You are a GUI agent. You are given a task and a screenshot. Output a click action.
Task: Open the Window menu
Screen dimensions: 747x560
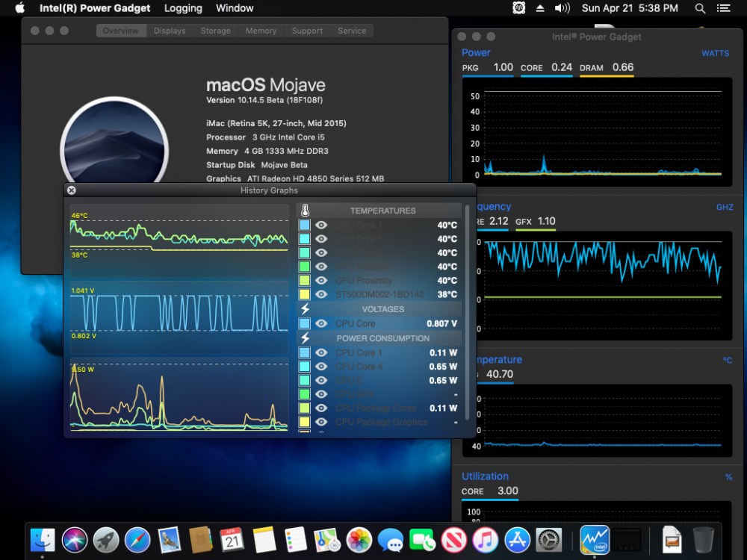(x=235, y=8)
